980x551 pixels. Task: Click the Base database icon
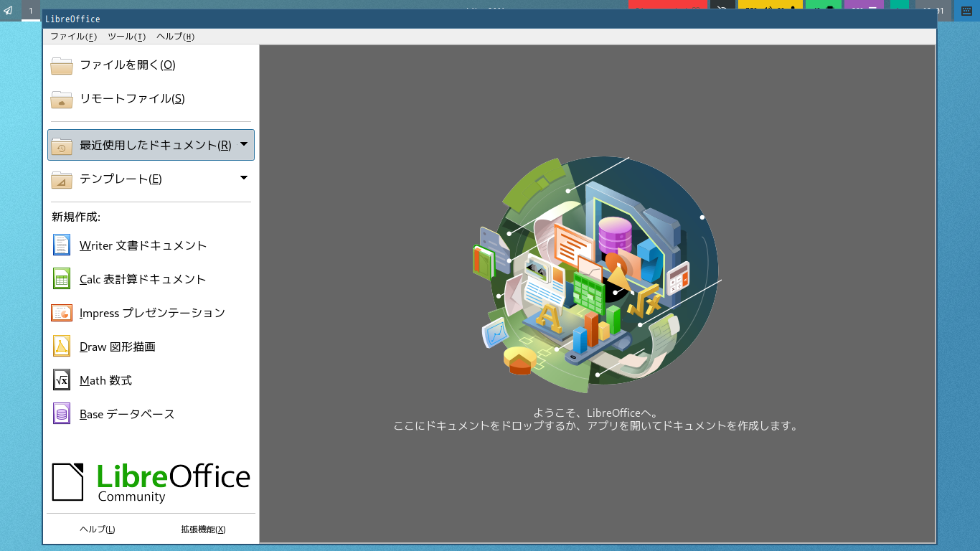62,414
